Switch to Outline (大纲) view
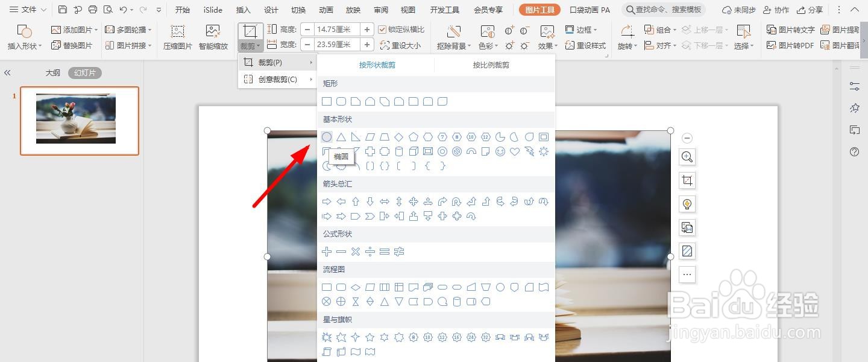 (53, 72)
